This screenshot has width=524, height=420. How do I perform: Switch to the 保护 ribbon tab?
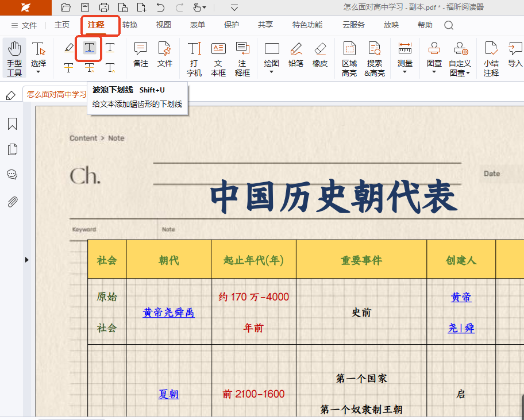(232, 25)
